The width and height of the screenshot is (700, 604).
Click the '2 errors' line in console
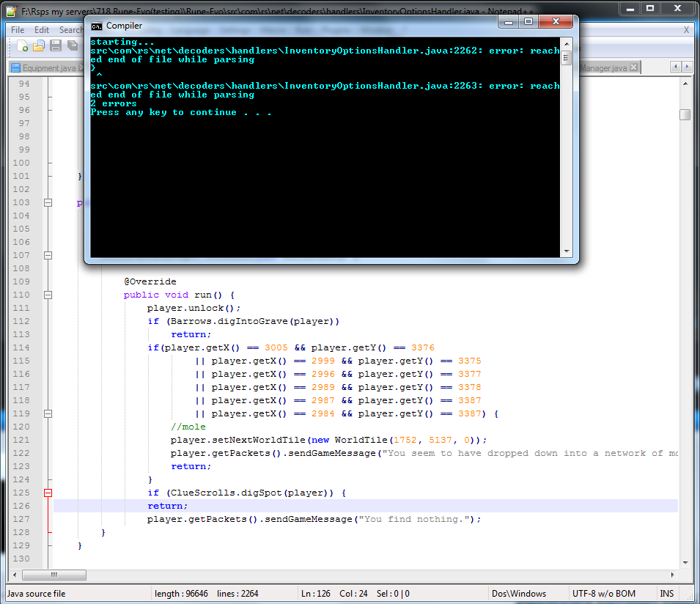point(114,103)
